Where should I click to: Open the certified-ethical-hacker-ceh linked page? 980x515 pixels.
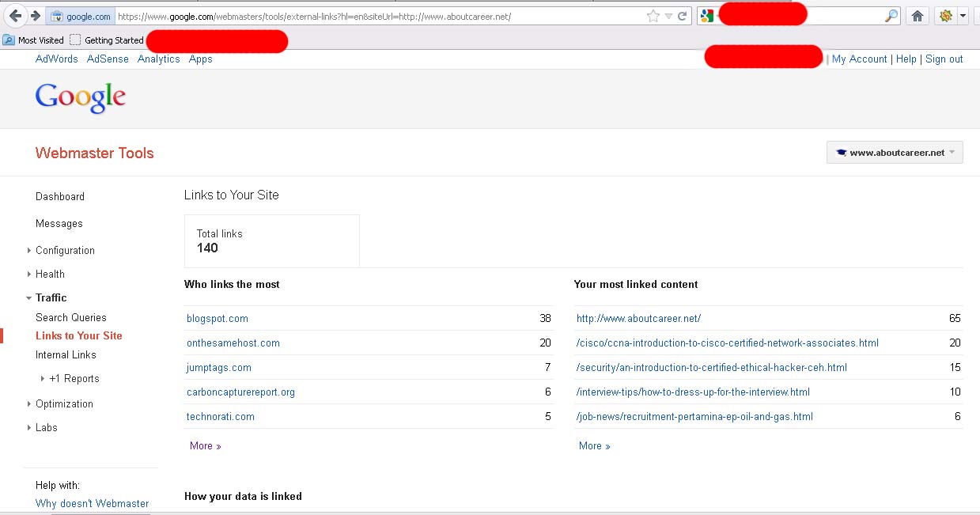point(712,368)
